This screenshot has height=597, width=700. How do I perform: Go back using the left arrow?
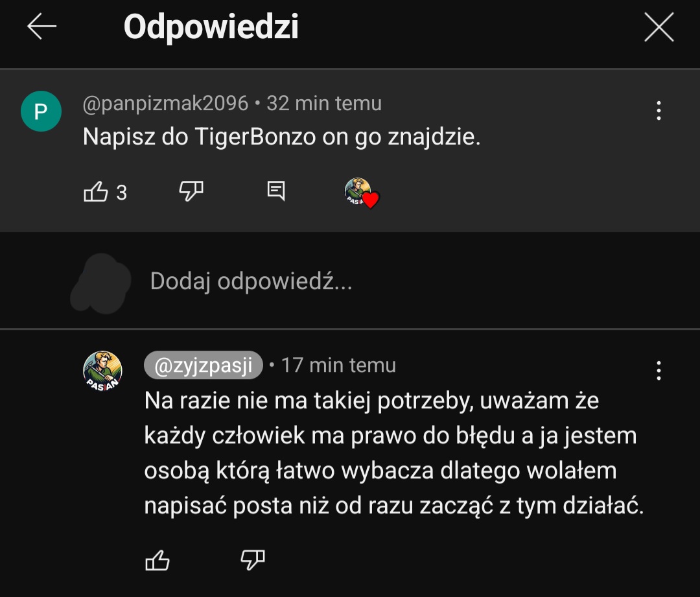(x=41, y=27)
